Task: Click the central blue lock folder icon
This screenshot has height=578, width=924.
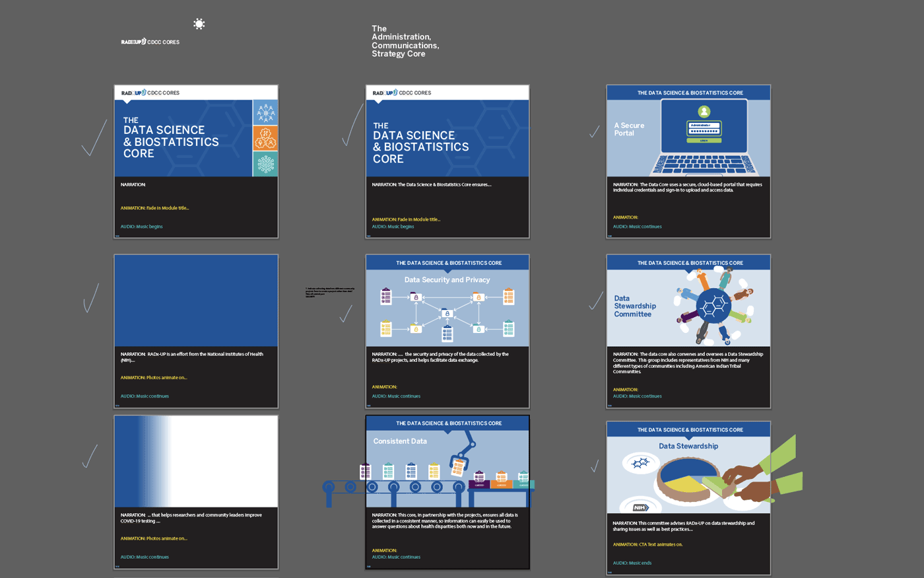Action: (x=447, y=313)
